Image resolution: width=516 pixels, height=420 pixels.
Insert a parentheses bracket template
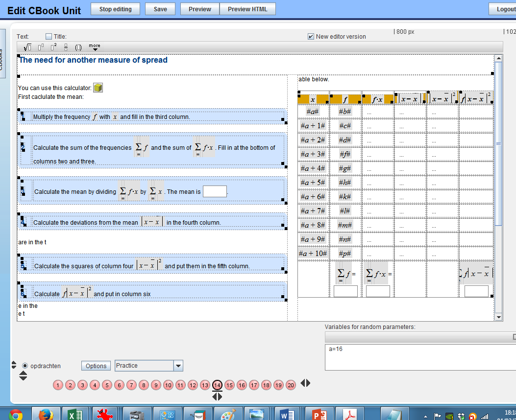(x=78, y=47)
